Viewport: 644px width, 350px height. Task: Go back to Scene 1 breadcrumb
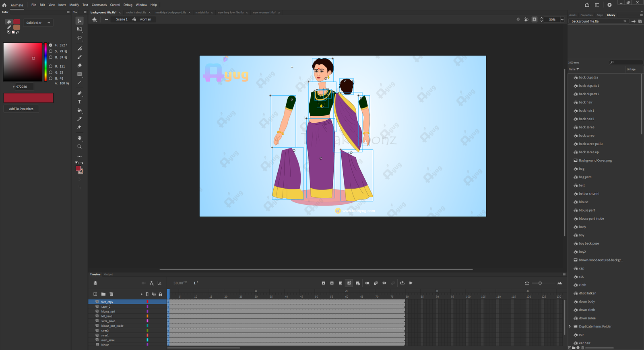click(x=122, y=19)
